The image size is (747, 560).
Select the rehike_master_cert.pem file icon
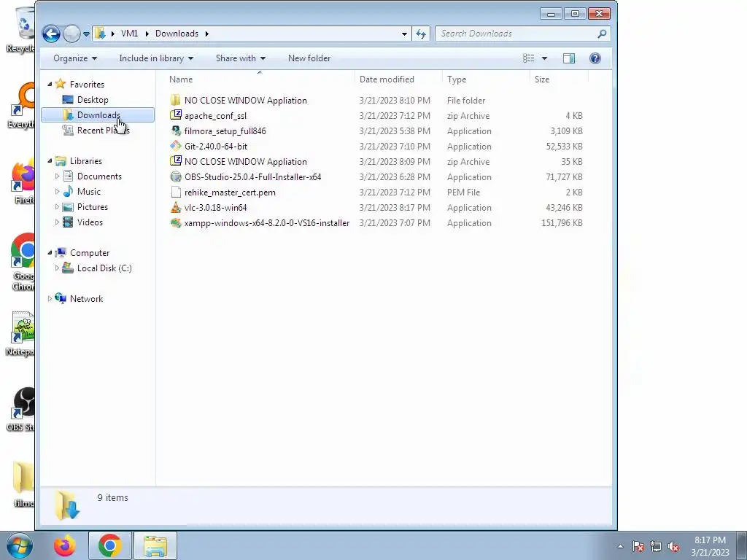pos(176,192)
